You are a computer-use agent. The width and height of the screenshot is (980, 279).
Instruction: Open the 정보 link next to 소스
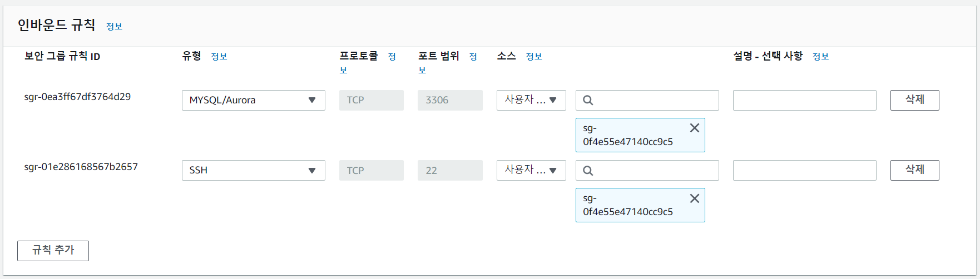click(x=534, y=57)
